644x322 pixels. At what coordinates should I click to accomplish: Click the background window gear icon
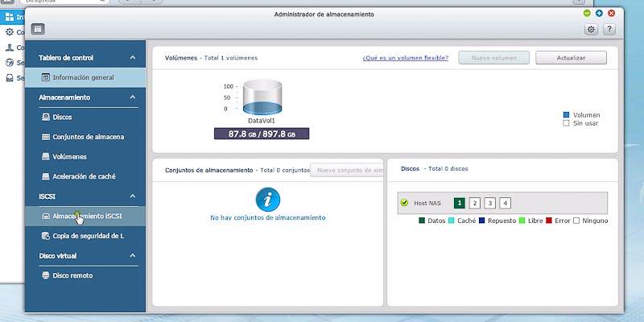coord(10,32)
